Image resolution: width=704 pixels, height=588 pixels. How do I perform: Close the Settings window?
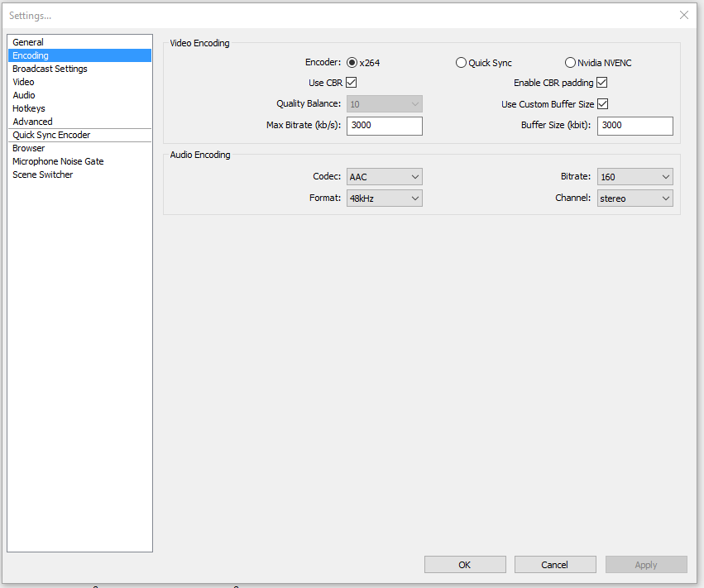[684, 15]
